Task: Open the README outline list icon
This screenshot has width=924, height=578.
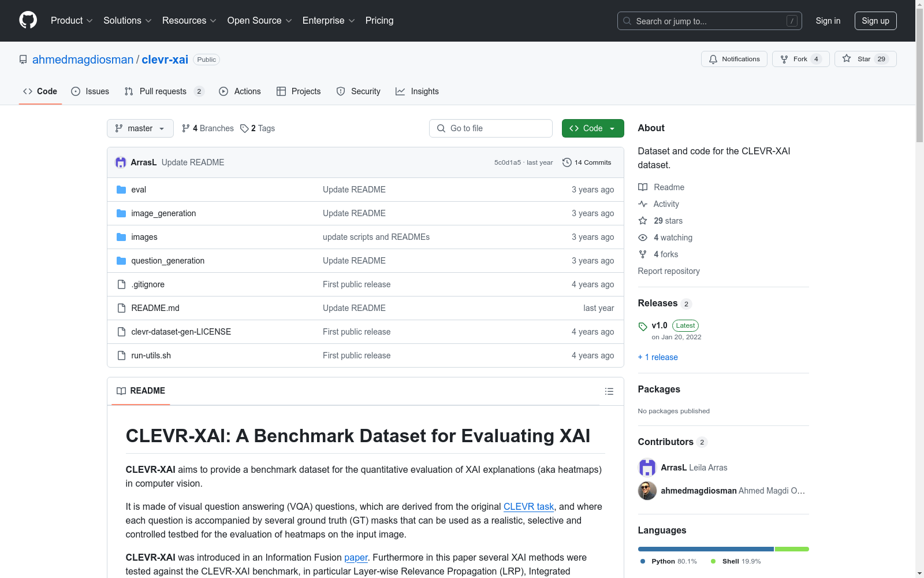Action: coord(609,391)
